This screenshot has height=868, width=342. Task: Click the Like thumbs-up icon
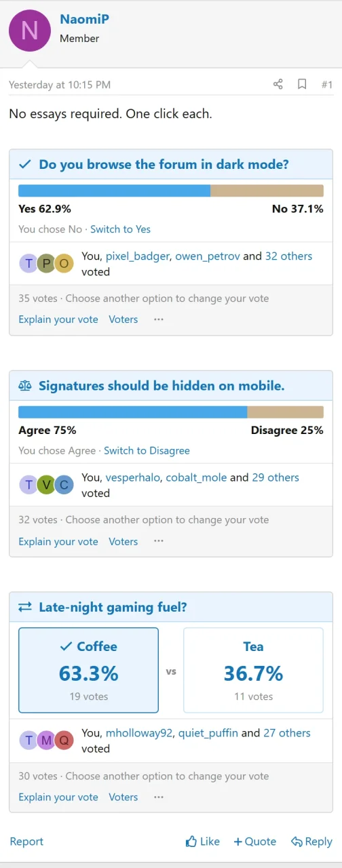click(191, 842)
